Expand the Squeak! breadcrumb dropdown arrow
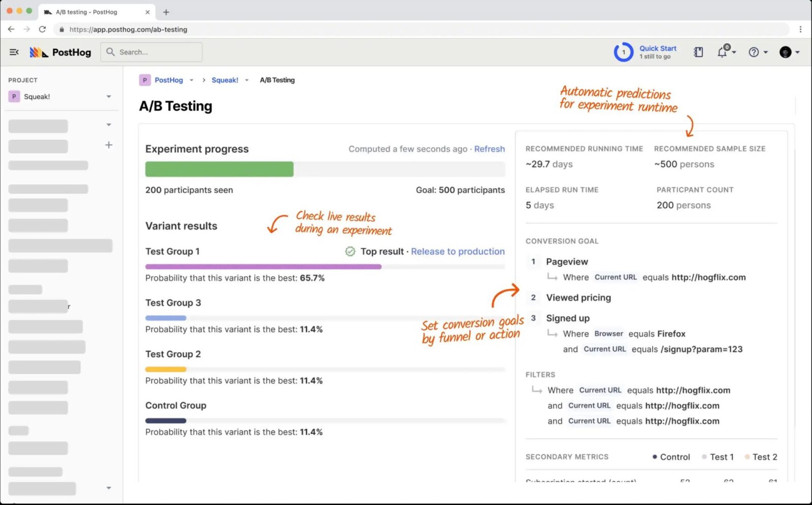The width and height of the screenshot is (812, 505). point(247,80)
